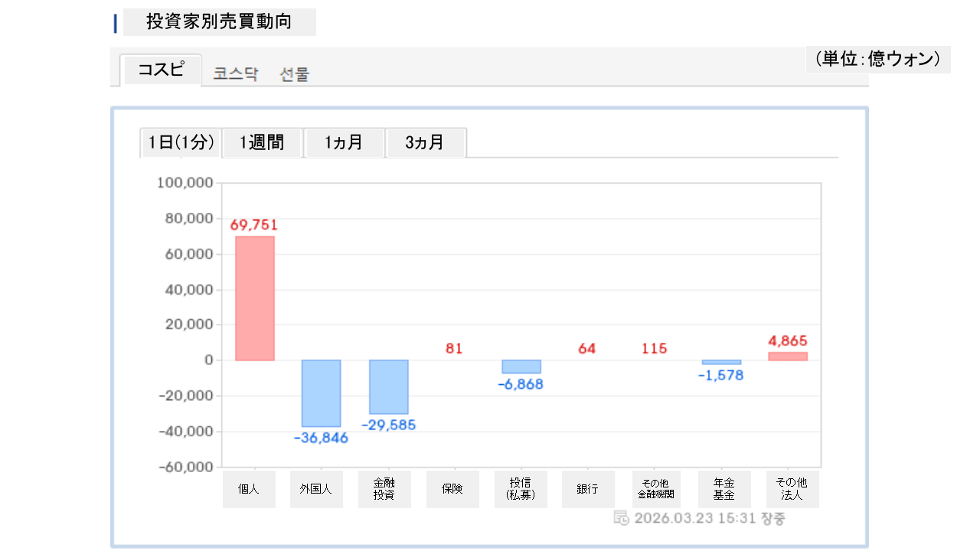
Task: Click the その他金融機関 category label
Action: (x=655, y=489)
